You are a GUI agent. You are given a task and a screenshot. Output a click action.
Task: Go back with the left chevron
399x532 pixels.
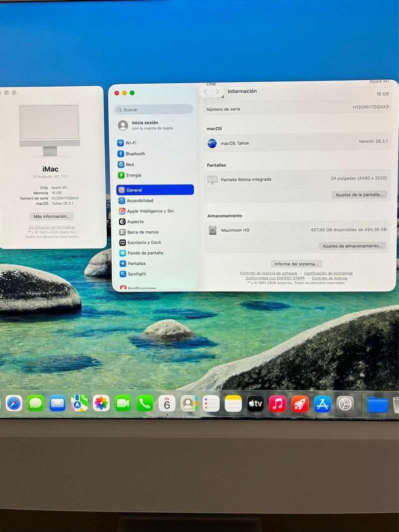[205, 92]
